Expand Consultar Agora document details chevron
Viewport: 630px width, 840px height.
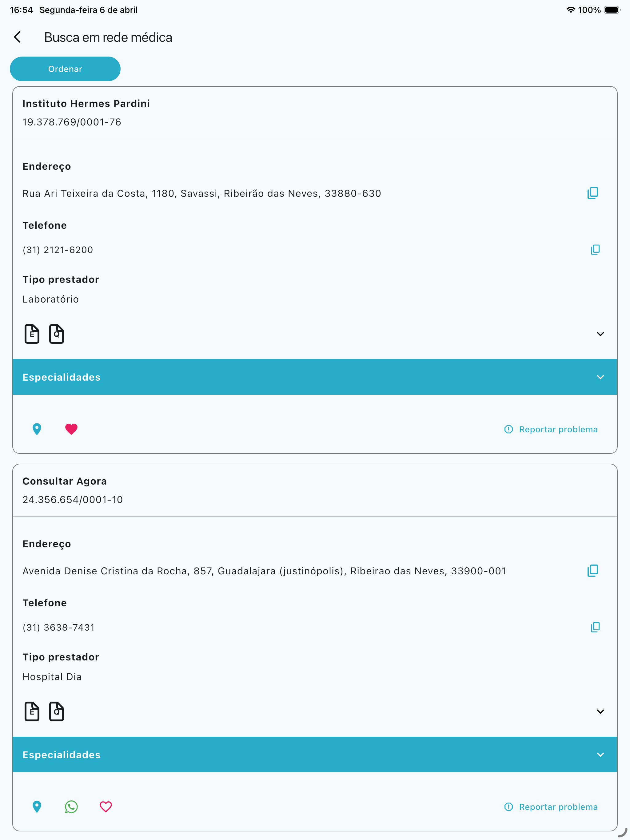point(600,711)
